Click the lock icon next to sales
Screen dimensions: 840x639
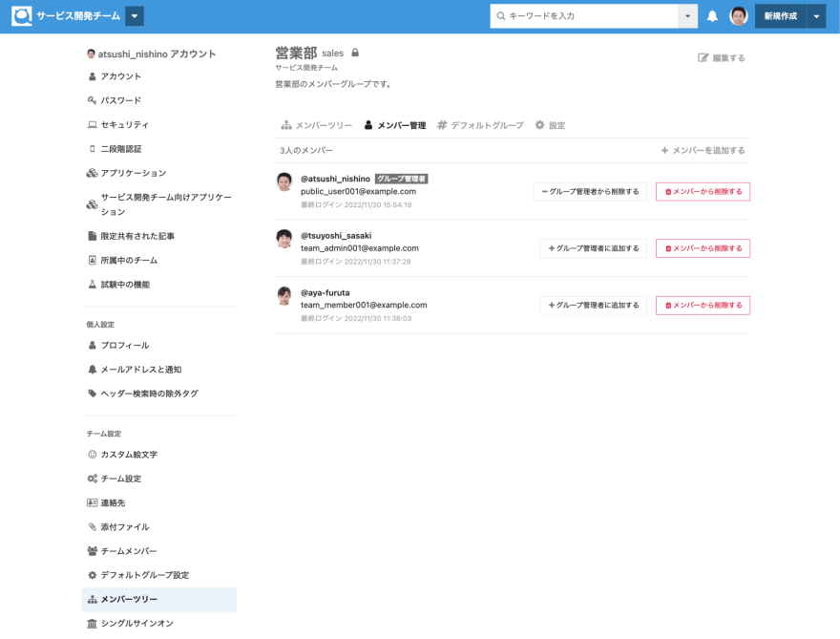[355, 53]
